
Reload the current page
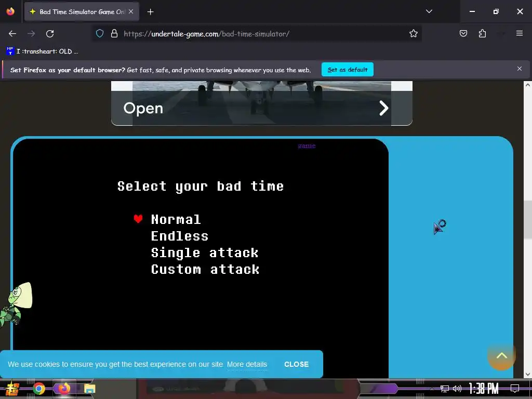click(x=50, y=34)
